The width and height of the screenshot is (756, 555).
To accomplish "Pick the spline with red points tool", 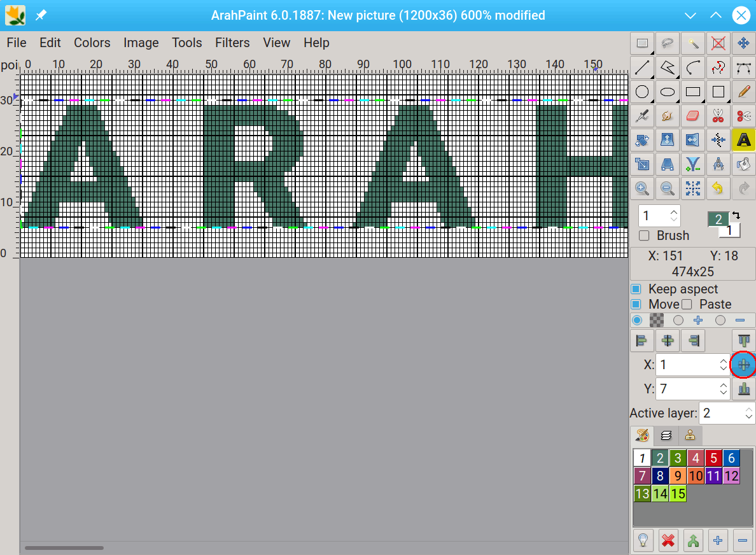I will tap(718, 67).
